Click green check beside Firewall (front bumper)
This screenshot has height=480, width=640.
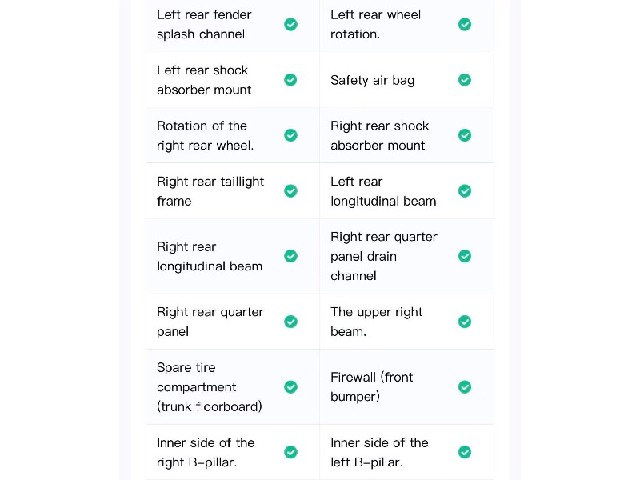pos(464,387)
